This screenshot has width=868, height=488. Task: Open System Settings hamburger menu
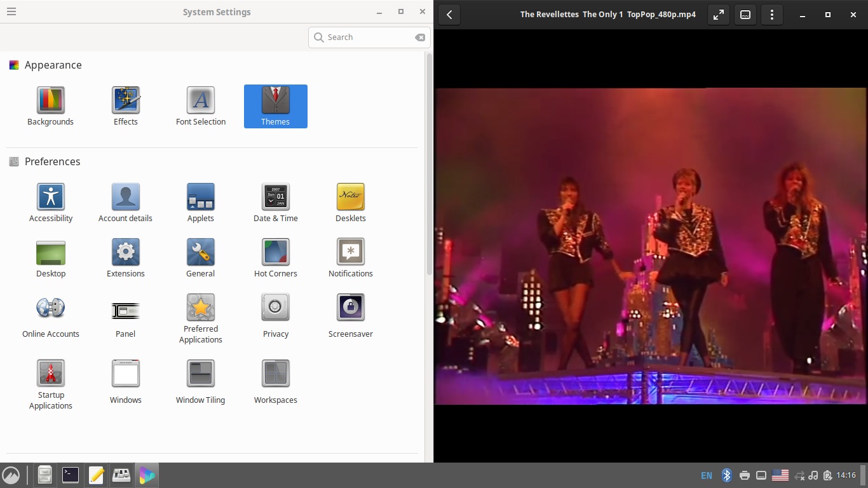pos(11,11)
